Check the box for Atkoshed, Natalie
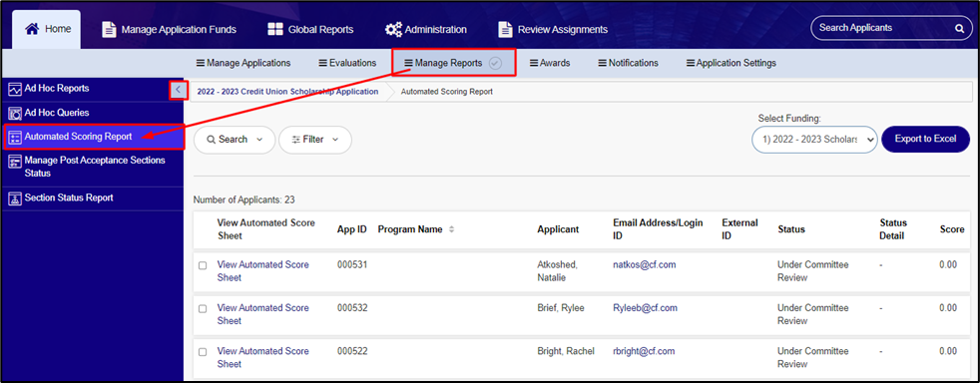The height and width of the screenshot is (383, 980). 203,265
